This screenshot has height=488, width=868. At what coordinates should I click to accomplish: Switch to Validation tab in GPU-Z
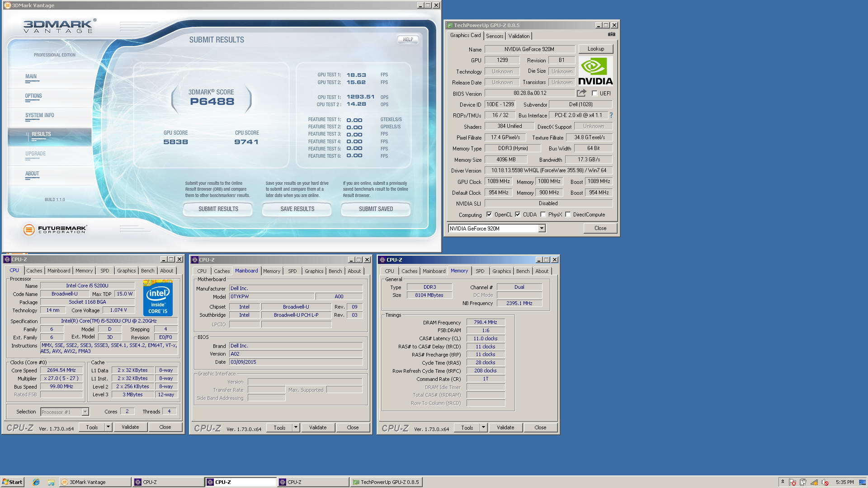(519, 36)
